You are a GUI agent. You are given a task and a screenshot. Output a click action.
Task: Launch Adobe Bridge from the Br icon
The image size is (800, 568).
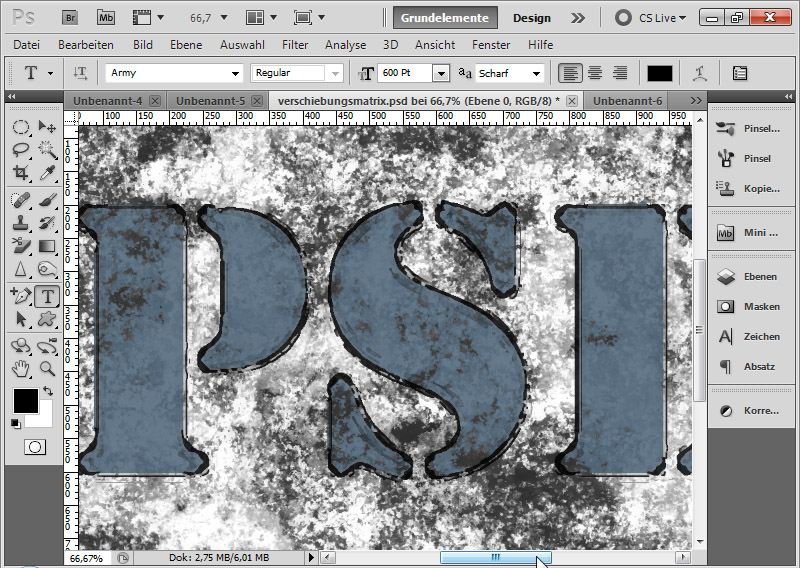click(69, 18)
